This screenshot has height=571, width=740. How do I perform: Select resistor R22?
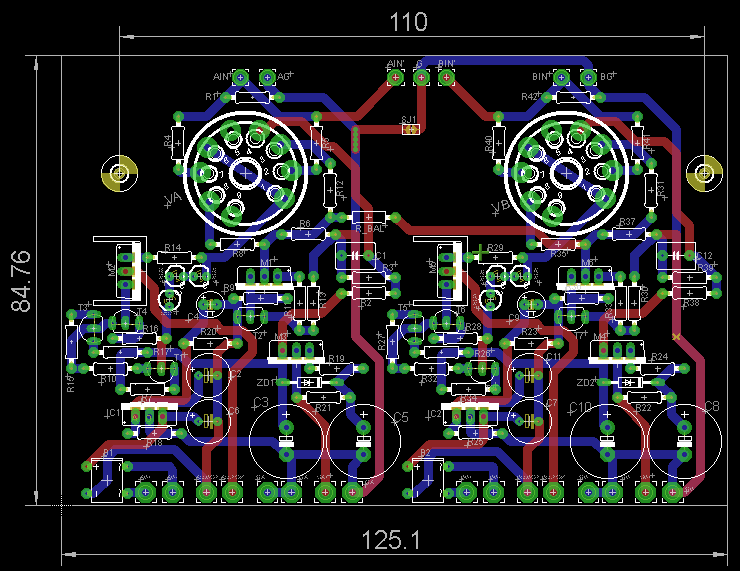click(x=644, y=396)
